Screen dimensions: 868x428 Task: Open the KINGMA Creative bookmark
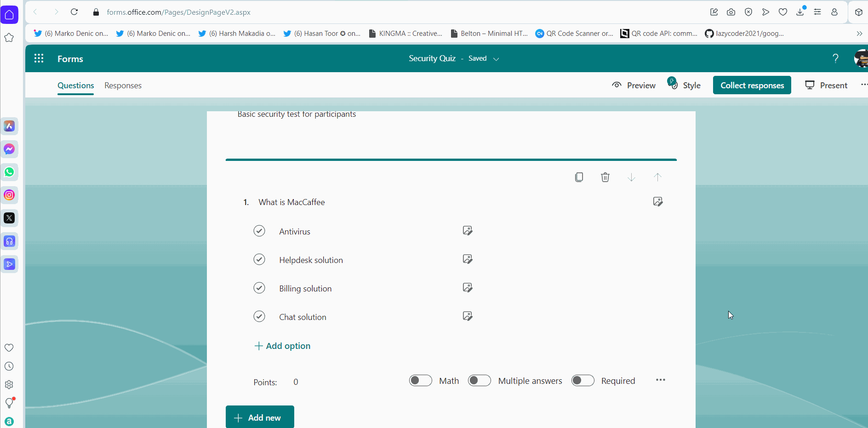click(405, 33)
